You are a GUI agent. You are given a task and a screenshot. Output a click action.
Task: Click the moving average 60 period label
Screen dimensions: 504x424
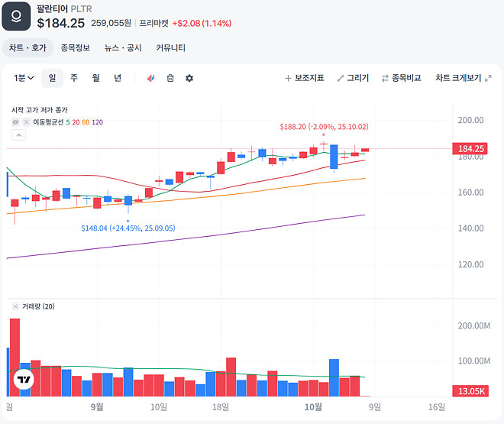coord(86,122)
